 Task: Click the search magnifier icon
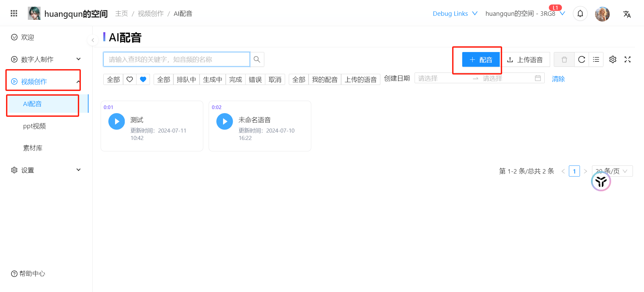point(257,59)
